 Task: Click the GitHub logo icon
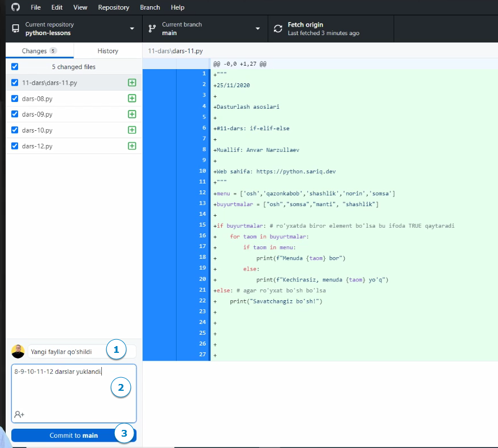coord(15,7)
